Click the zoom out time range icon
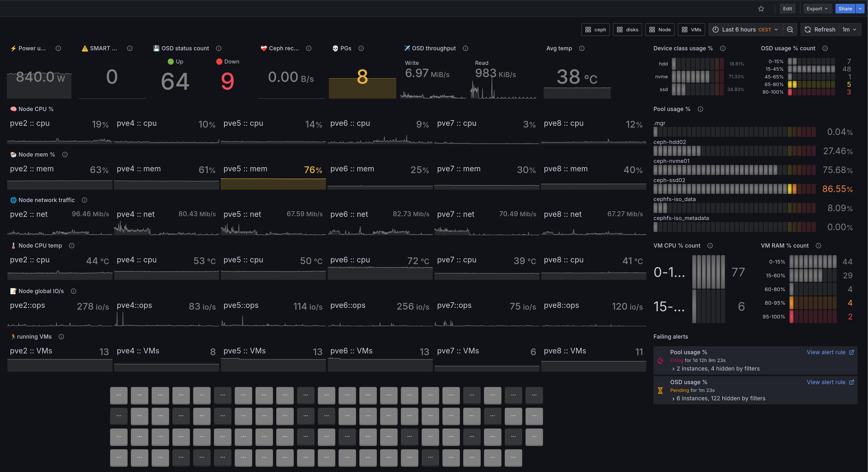This screenshot has height=472, width=868. click(790, 30)
